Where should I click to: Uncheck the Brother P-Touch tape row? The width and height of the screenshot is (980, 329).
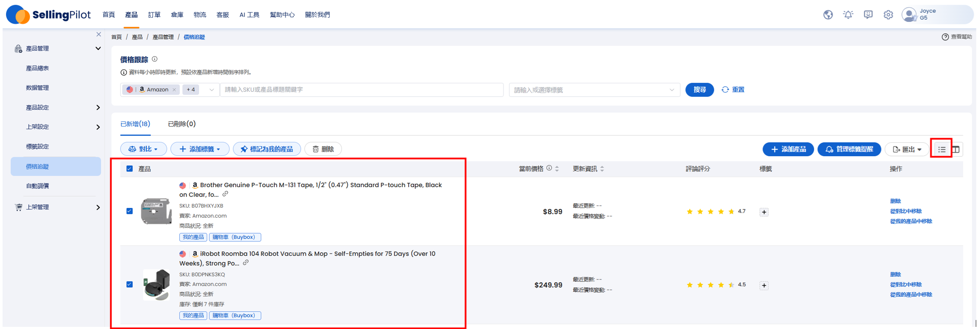click(130, 211)
